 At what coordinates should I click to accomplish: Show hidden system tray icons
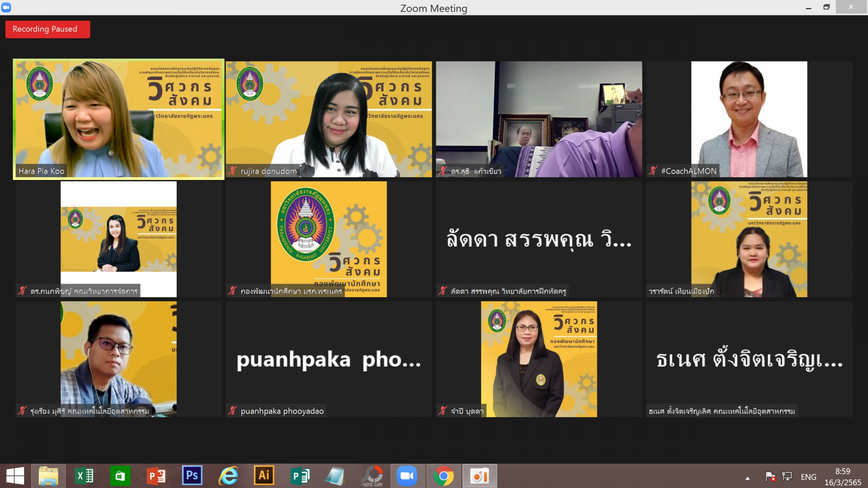click(x=747, y=478)
